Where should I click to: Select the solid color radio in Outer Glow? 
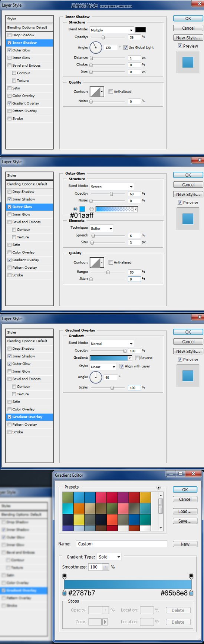tap(76, 209)
